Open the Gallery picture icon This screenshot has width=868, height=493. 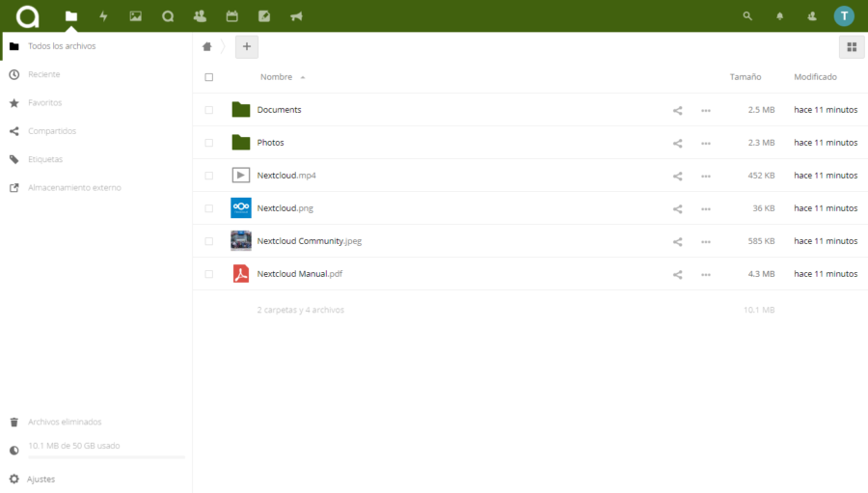click(136, 16)
